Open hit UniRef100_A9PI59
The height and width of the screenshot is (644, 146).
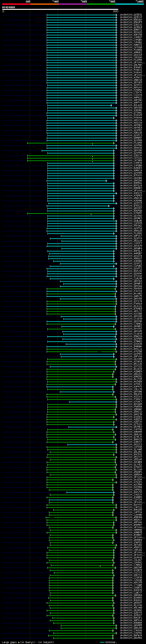[x=131, y=35]
